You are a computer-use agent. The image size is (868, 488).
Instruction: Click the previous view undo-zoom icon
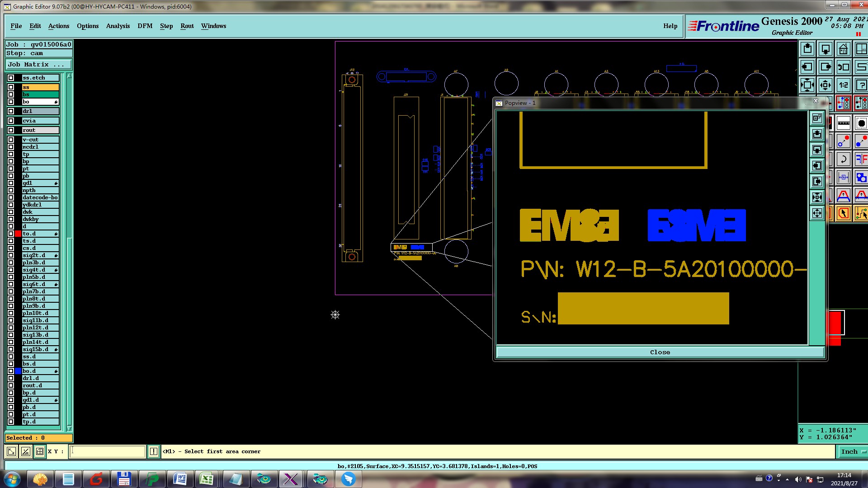pos(843,67)
